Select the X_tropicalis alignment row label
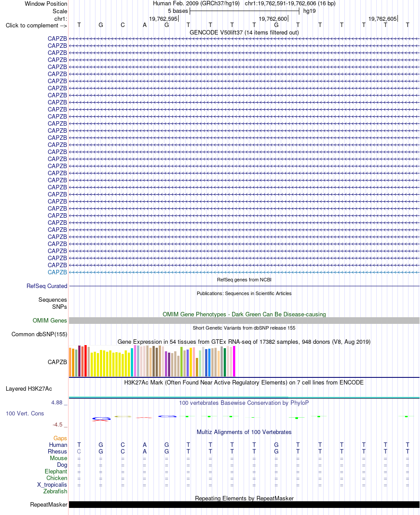The image size is (420, 515). tap(52, 485)
